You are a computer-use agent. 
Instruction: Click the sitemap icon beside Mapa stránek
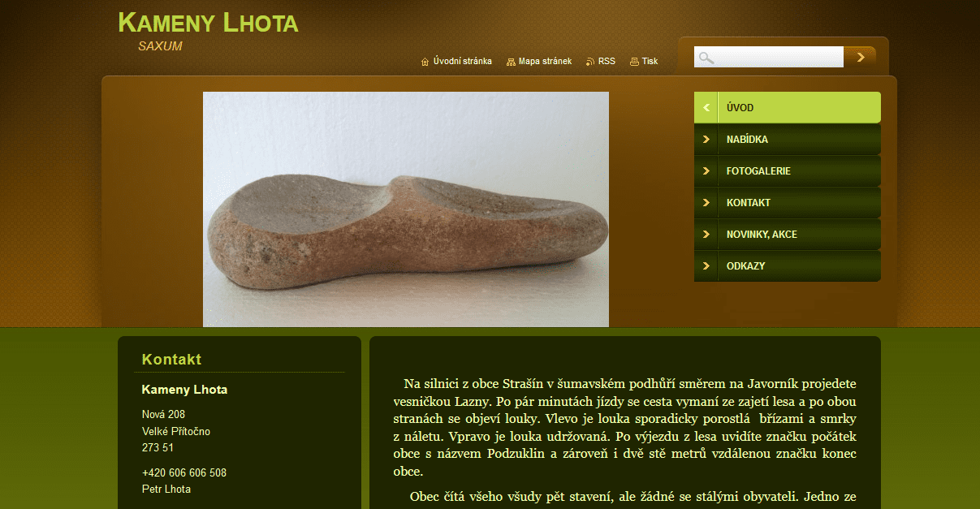[511, 62]
